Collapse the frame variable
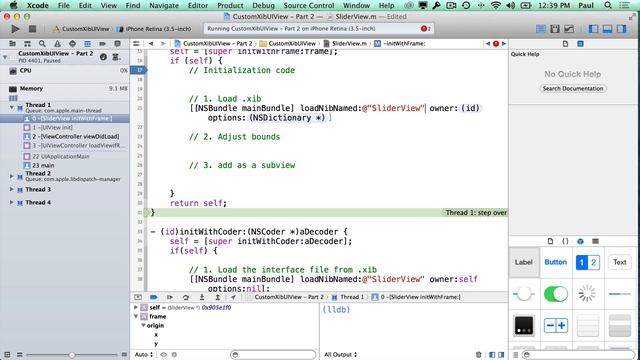640x360 pixels. pyautogui.click(x=136, y=316)
